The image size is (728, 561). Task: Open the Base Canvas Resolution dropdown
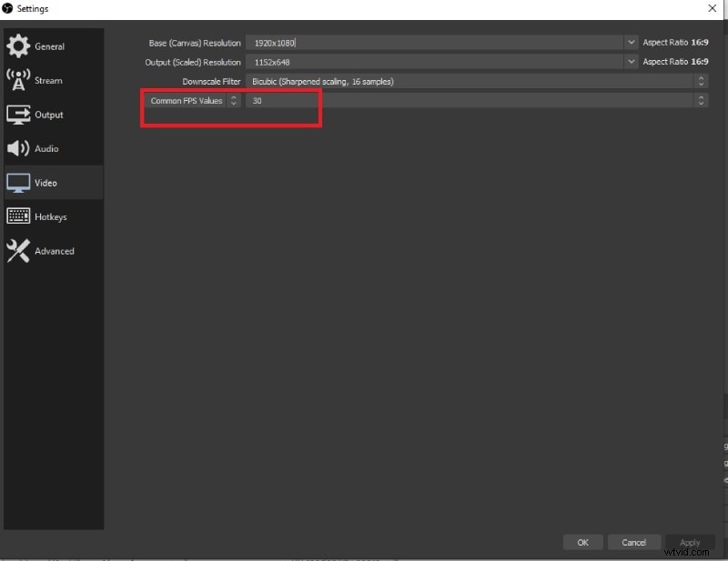631,42
